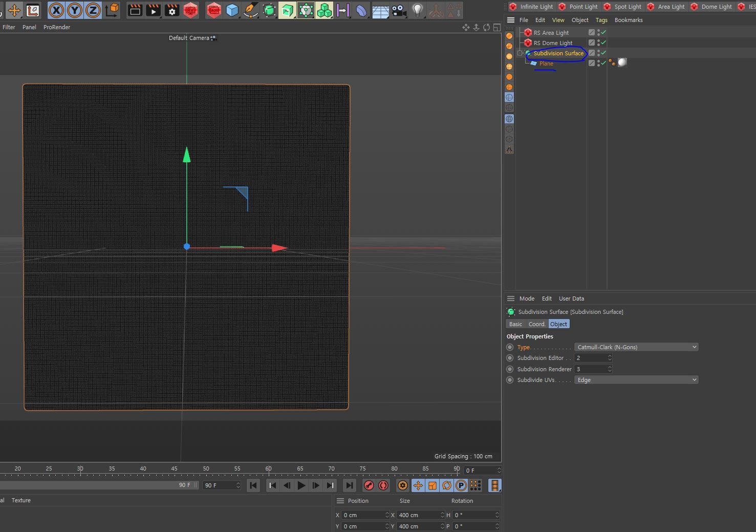Add Redshift Spot Light
Image resolution: width=756 pixels, height=532 pixels.
tap(622, 7)
